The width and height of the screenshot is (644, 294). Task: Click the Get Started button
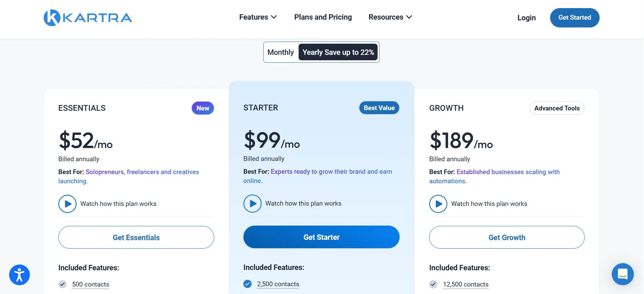click(x=575, y=18)
